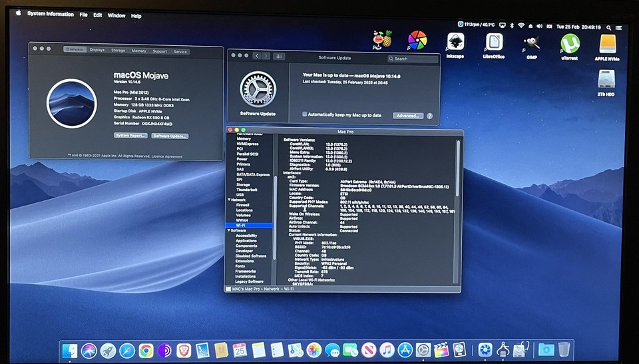The width and height of the screenshot is (639, 364).
Task: Open the Help menu
Action: [x=136, y=16]
